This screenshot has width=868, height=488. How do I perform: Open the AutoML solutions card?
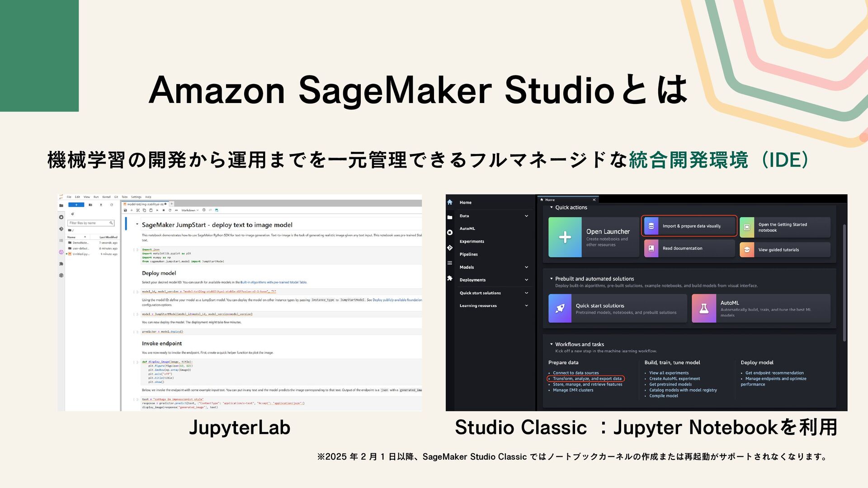tap(761, 308)
